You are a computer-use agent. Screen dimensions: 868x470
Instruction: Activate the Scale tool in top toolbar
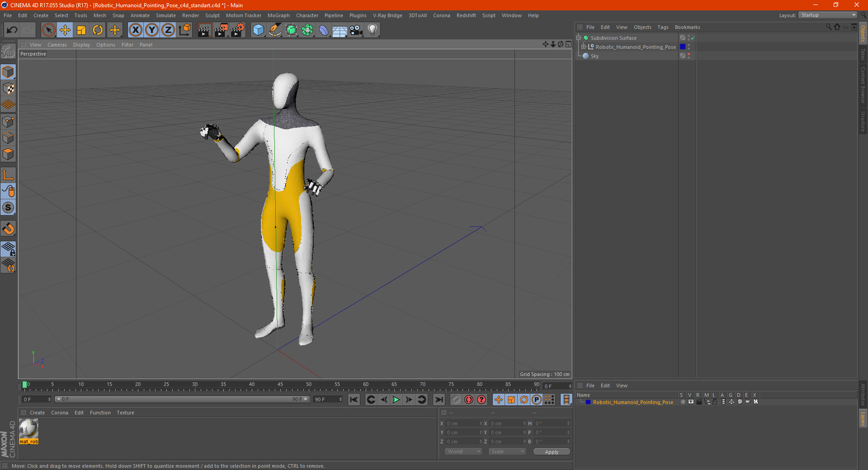81,30
